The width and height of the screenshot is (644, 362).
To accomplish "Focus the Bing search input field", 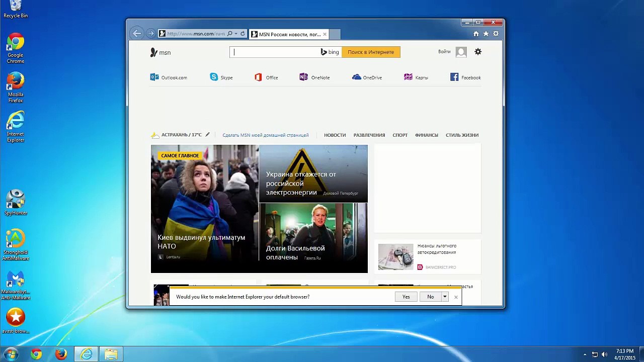I will [x=275, y=52].
